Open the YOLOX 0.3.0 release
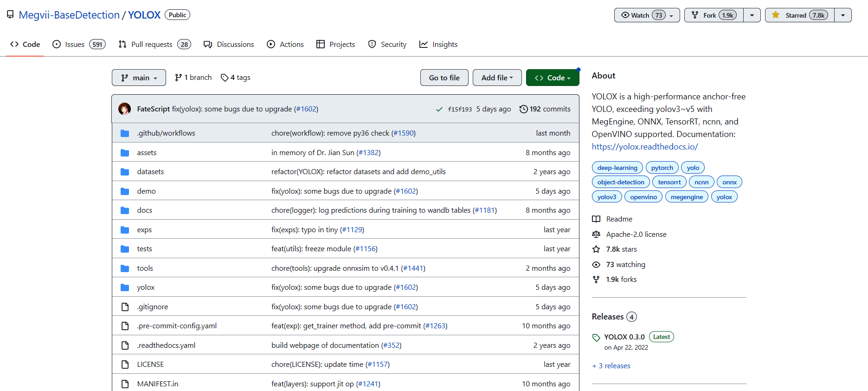Viewport: 868px width, 391px height. (x=624, y=337)
